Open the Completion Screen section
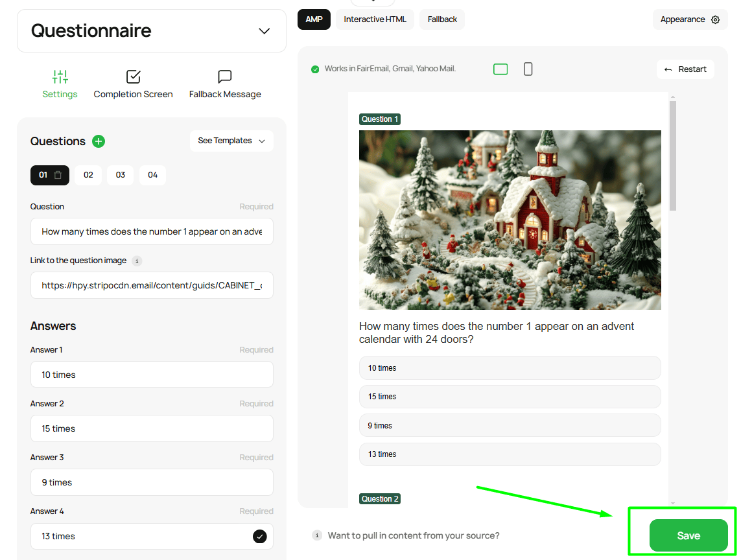 point(133,85)
